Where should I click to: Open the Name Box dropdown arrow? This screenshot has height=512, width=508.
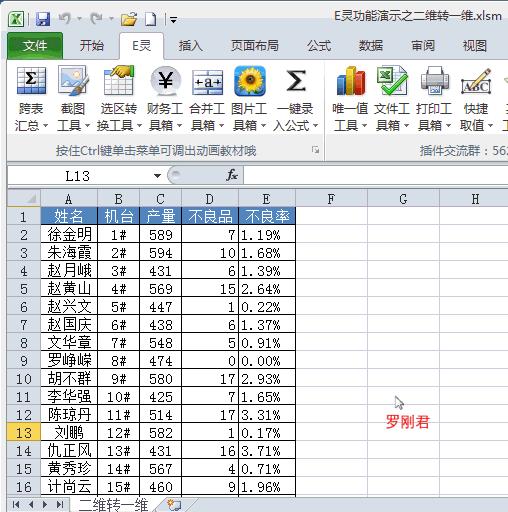pyautogui.click(x=157, y=176)
